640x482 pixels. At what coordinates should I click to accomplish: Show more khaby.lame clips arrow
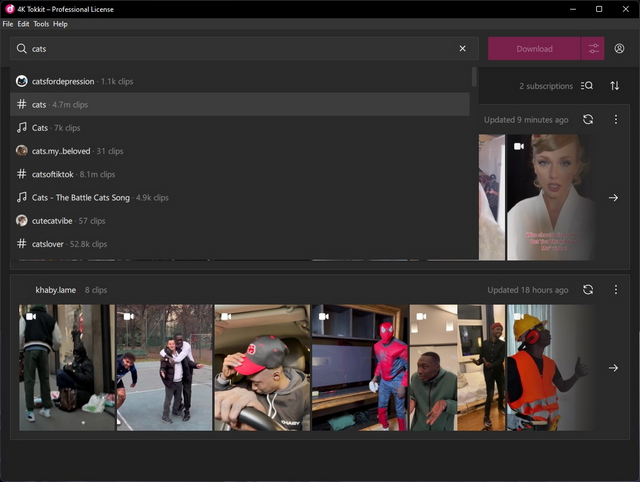click(613, 368)
